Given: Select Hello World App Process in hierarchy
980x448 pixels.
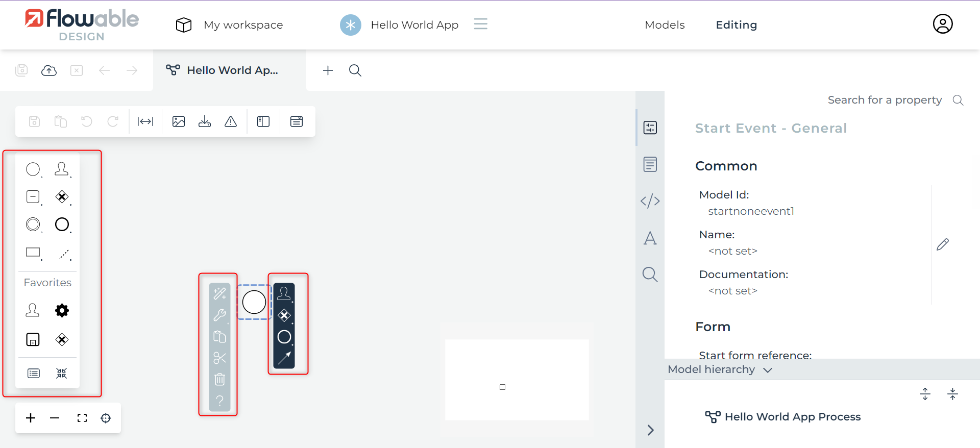Looking at the screenshot, I should pyautogui.click(x=792, y=417).
